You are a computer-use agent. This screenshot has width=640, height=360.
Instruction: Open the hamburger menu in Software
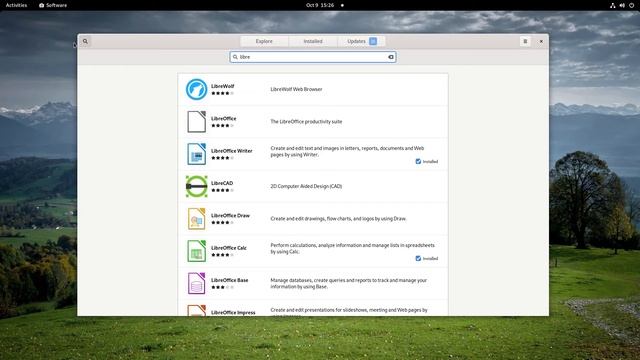point(525,41)
